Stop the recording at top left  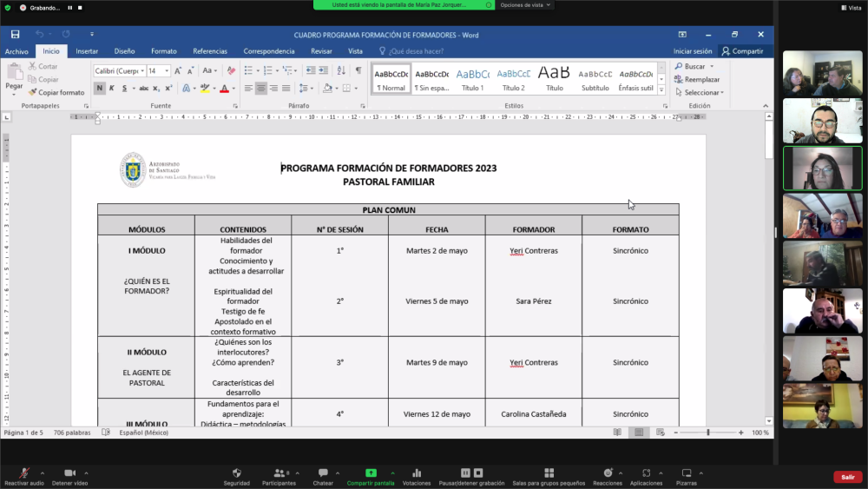(80, 8)
